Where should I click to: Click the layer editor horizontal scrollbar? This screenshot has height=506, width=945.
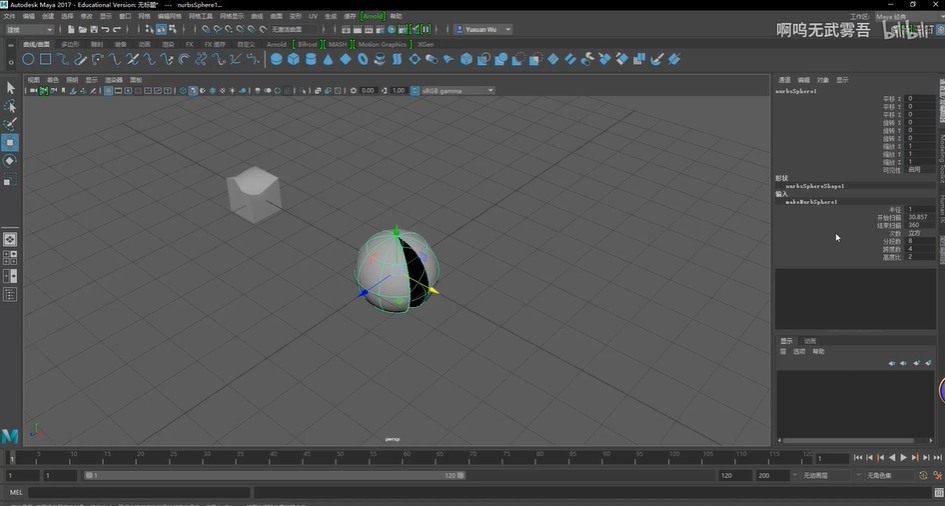pos(849,440)
